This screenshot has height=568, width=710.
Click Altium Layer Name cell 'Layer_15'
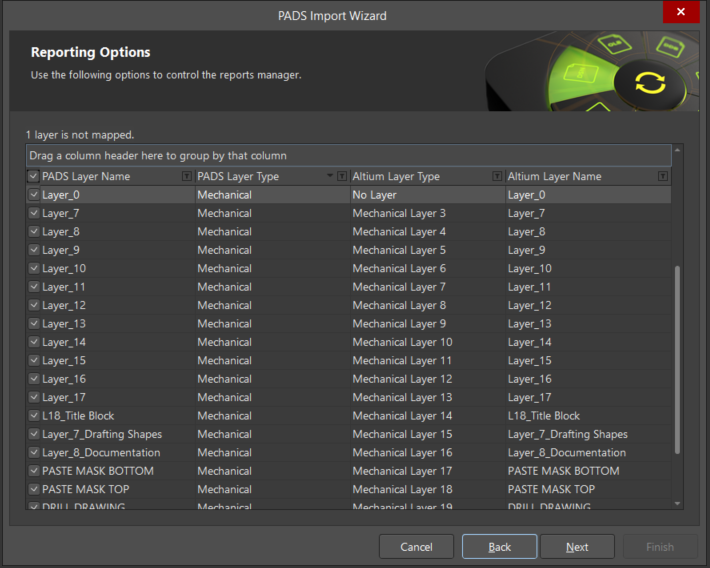[588, 361]
